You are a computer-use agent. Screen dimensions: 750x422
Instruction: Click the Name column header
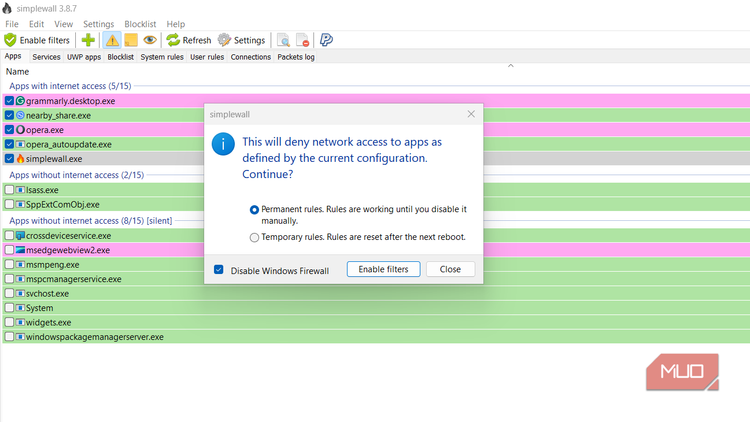tap(17, 72)
